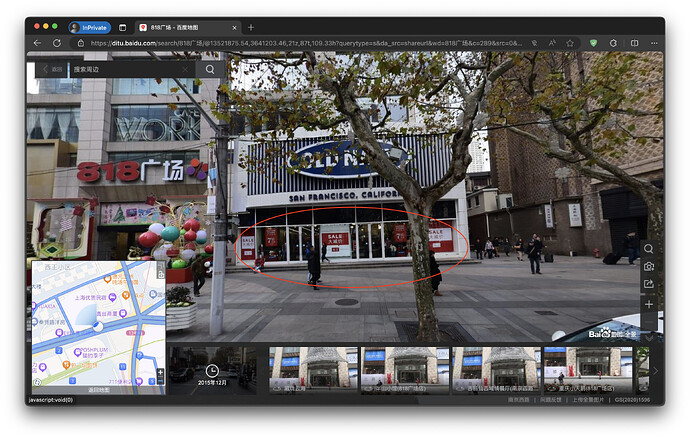
Task: Click the 返回地图 button under mini map
Action: tap(99, 390)
